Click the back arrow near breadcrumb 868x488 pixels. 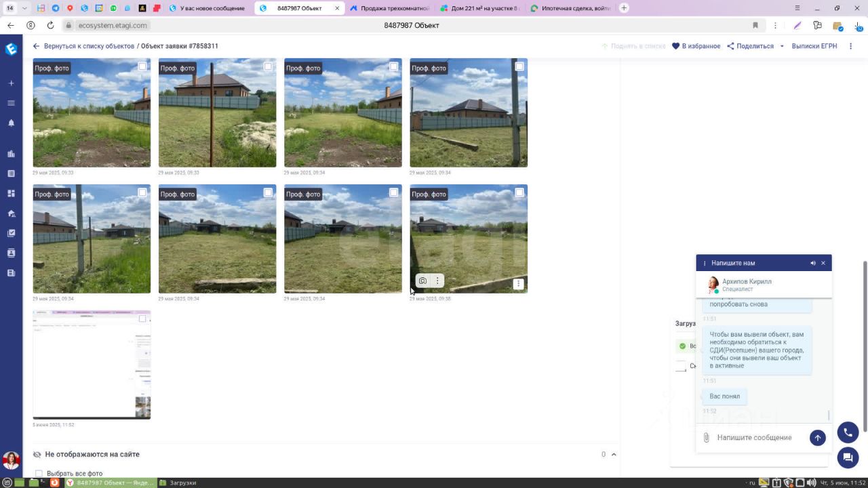[x=37, y=46]
